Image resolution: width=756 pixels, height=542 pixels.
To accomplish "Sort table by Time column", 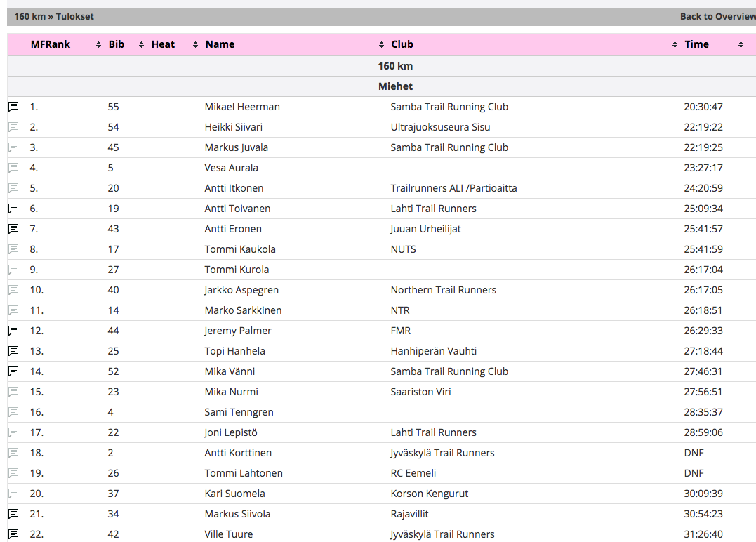I will [x=697, y=44].
